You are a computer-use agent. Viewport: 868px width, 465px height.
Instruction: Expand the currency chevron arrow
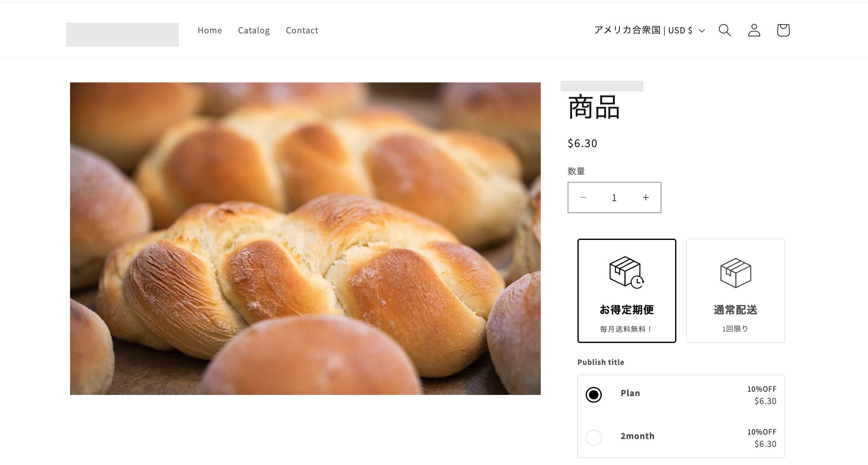click(702, 31)
